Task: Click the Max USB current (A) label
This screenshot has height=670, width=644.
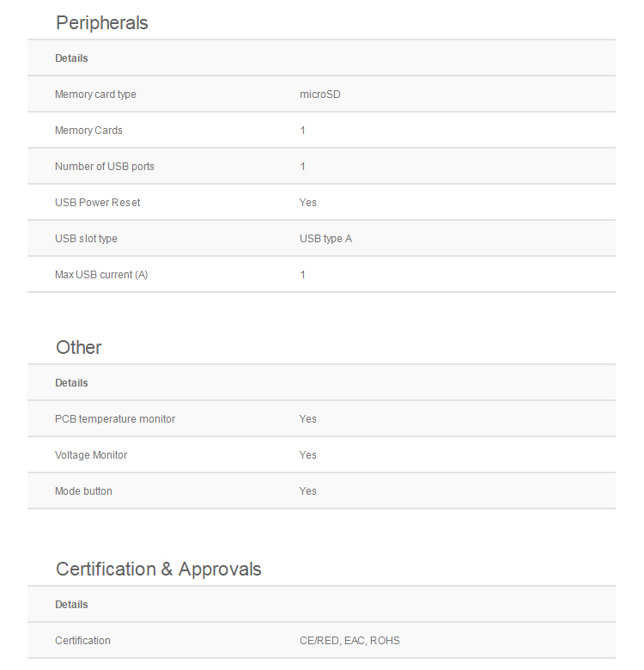Action: pyautogui.click(x=101, y=275)
